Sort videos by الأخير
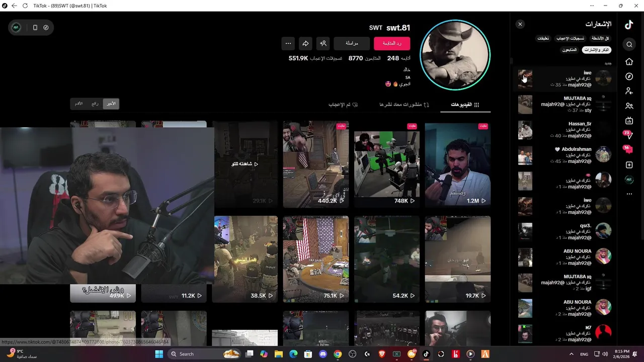The height and width of the screenshot is (362, 644). pos(111,104)
